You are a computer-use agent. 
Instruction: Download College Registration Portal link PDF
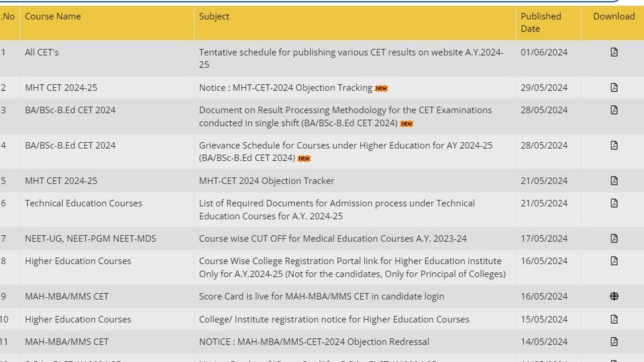tap(614, 261)
